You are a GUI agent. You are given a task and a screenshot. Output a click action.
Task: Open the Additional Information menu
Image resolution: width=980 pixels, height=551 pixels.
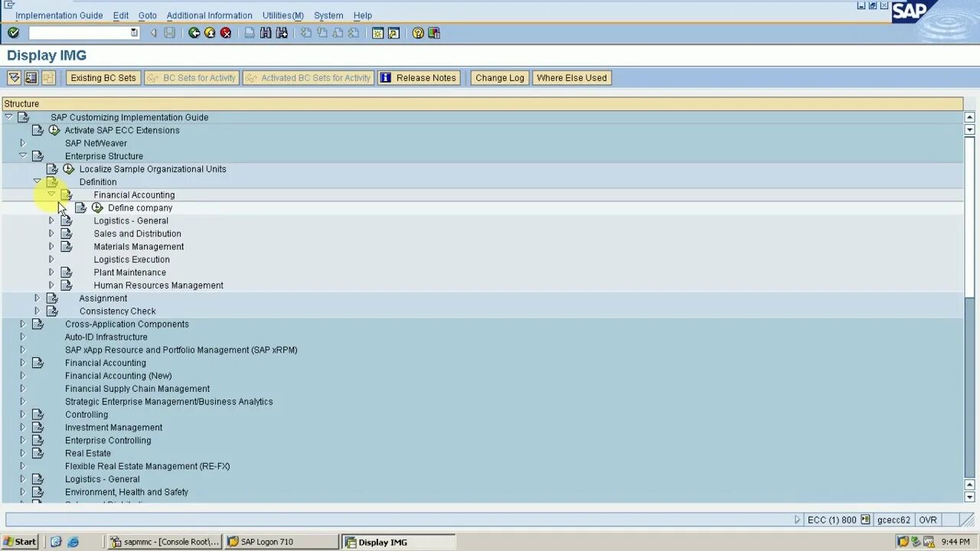pyautogui.click(x=209, y=15)
